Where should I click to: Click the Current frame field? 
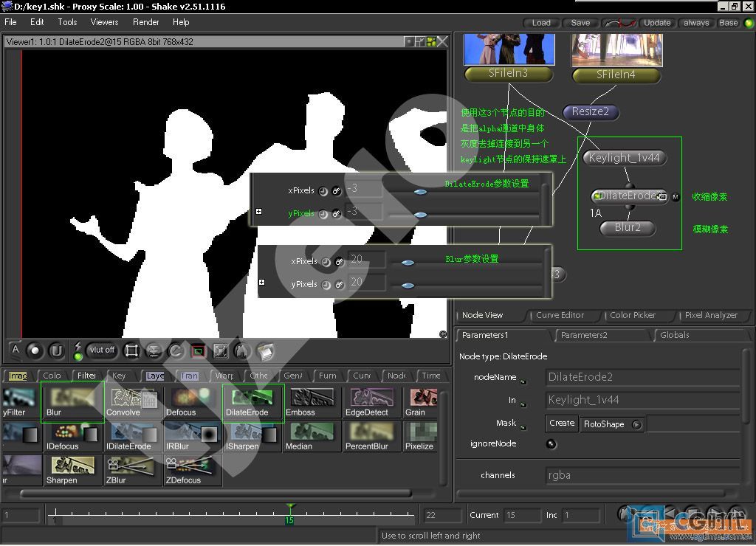point(522,515)
